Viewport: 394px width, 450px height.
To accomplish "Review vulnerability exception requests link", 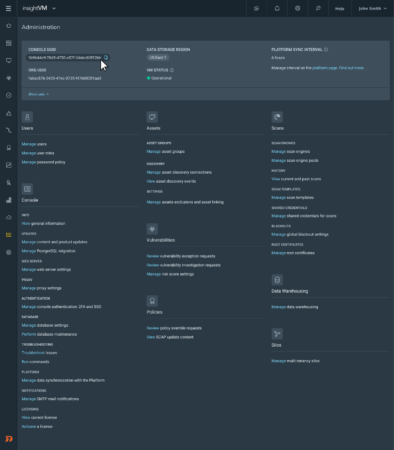I will coord(181,256).
